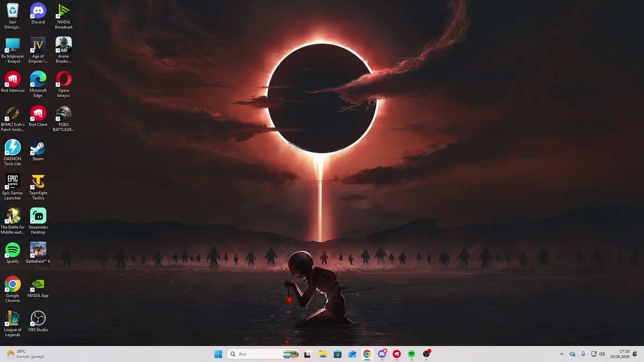Switch to Spotify on the taskbar
Viewport: 644px width, 362px height.
click(412, 354)
